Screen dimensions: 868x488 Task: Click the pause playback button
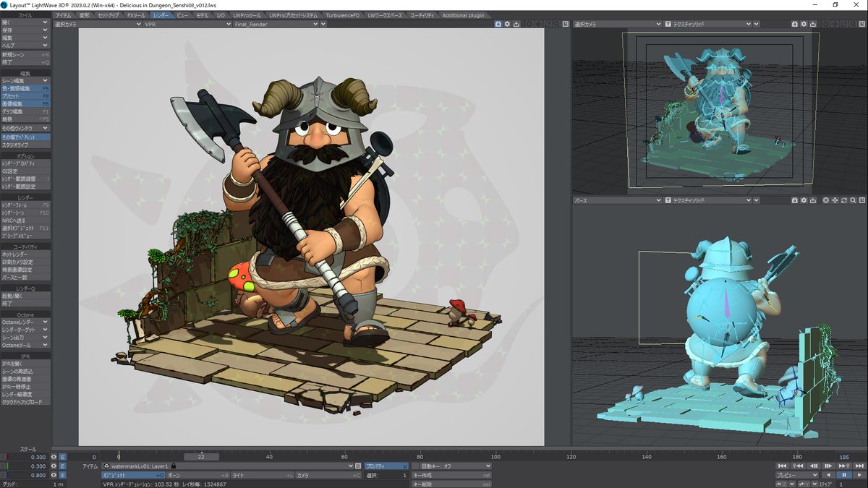click(843, 475)
